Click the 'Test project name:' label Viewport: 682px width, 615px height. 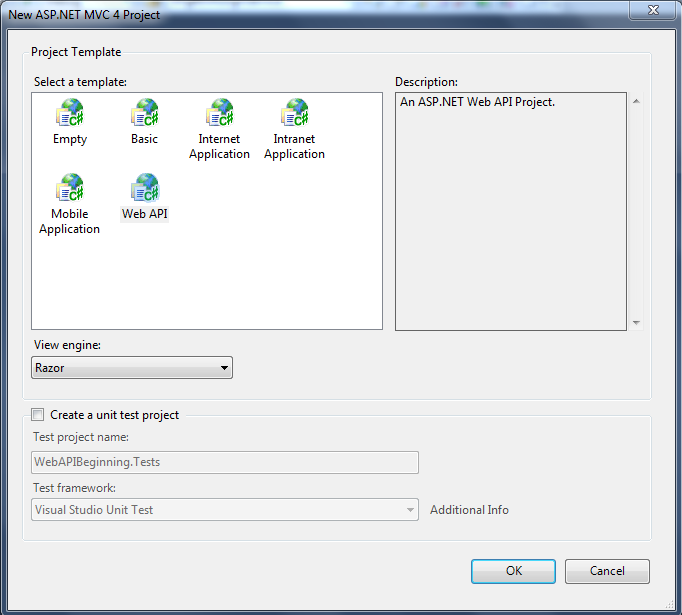coord(81,437)
